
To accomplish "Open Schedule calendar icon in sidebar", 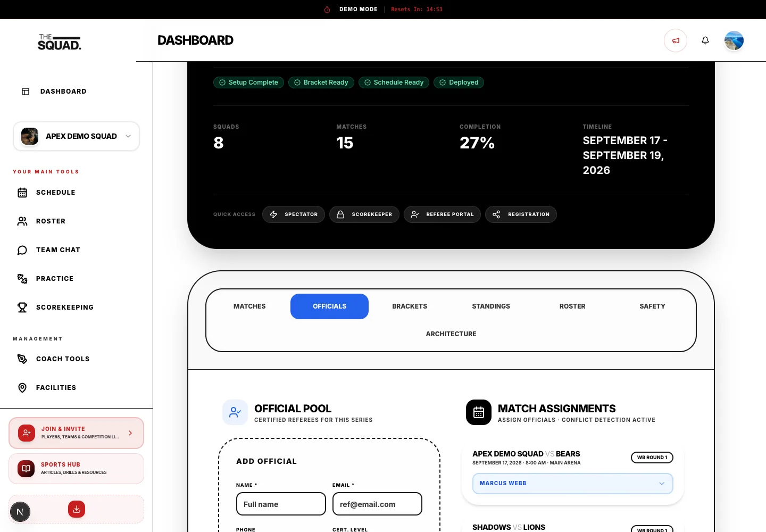I will click(22, 193).
